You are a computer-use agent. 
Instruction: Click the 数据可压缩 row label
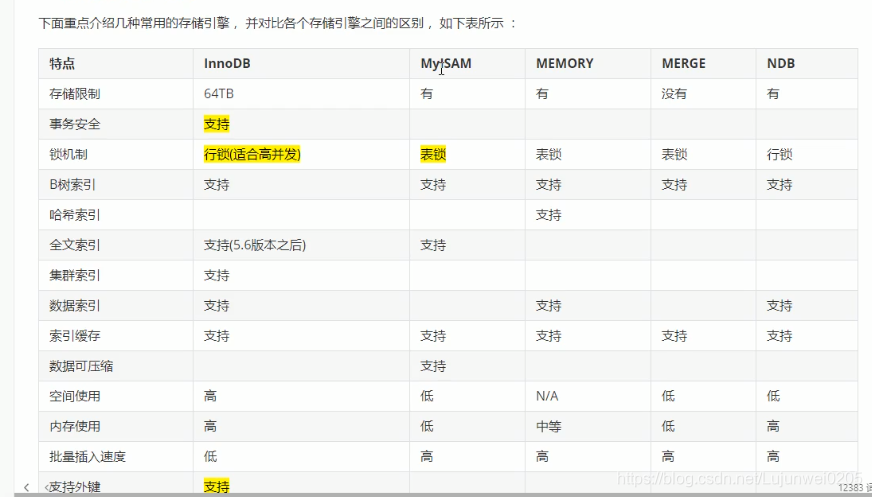(81, 366)
